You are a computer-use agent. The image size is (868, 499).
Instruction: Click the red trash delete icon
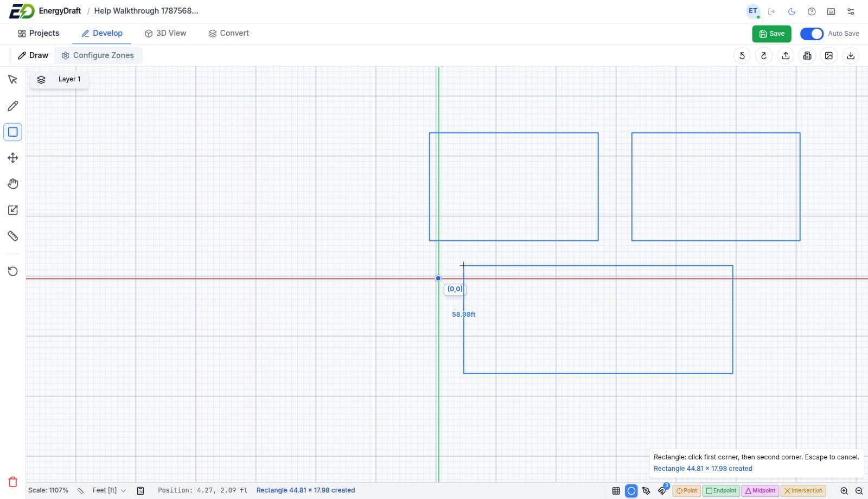click(13, 482)
